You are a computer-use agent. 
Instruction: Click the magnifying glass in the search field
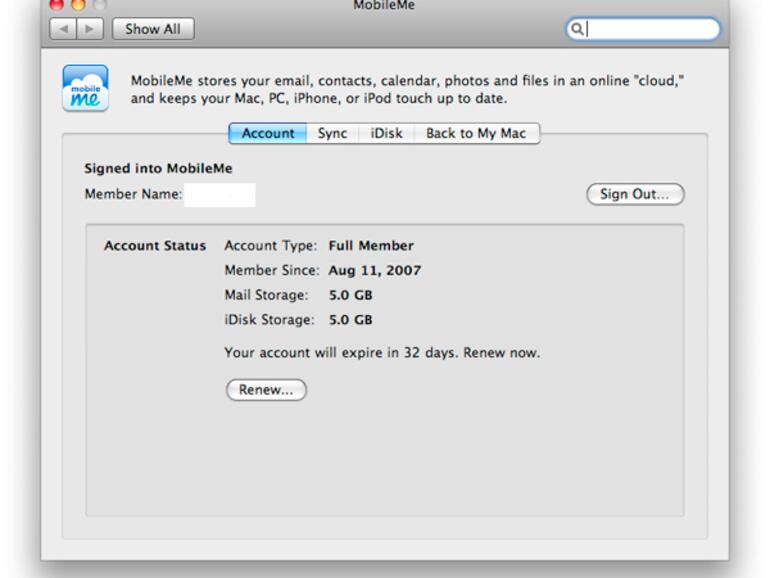pos(577,29)
